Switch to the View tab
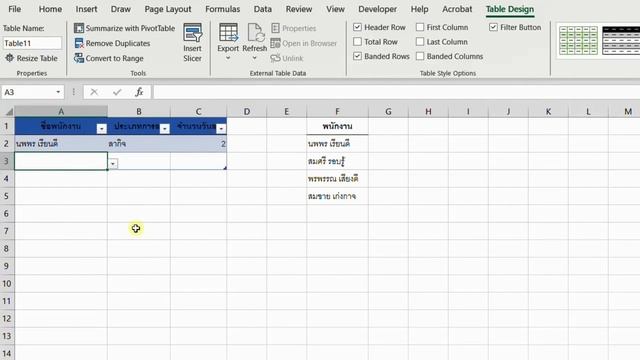This screenshot has height=360, width=640. tap(335, 9)
